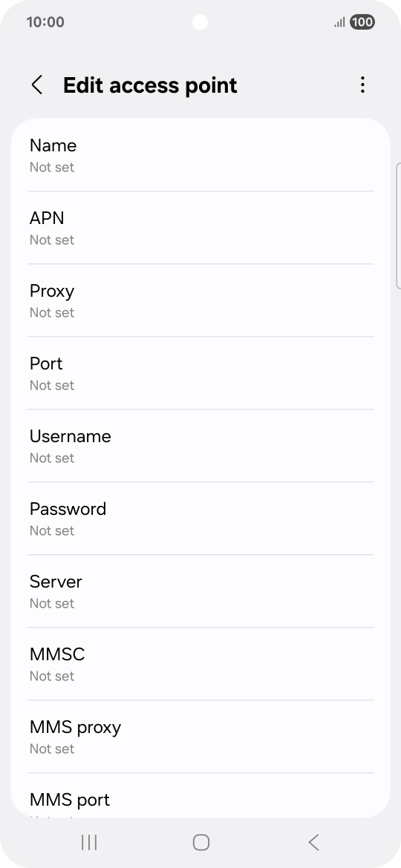Select the Username entry
401x868 pixels.
200,446
